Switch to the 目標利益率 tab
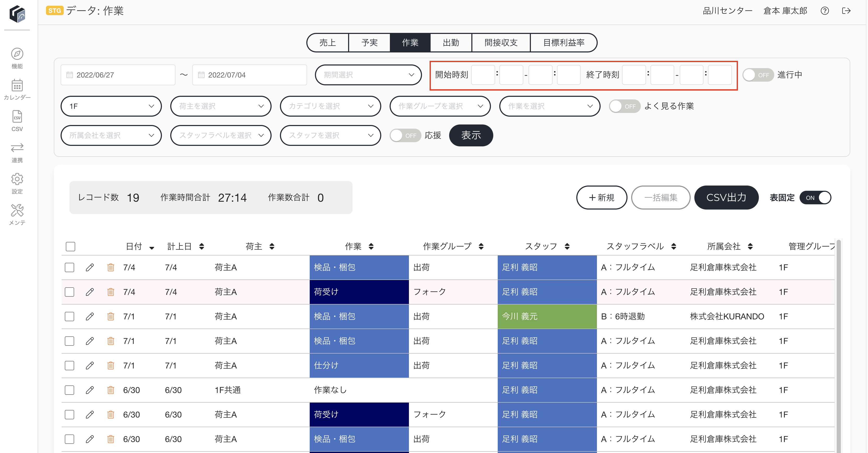Image resolution: width=868 pixels, height=453 pixels. tap(564, 43)
